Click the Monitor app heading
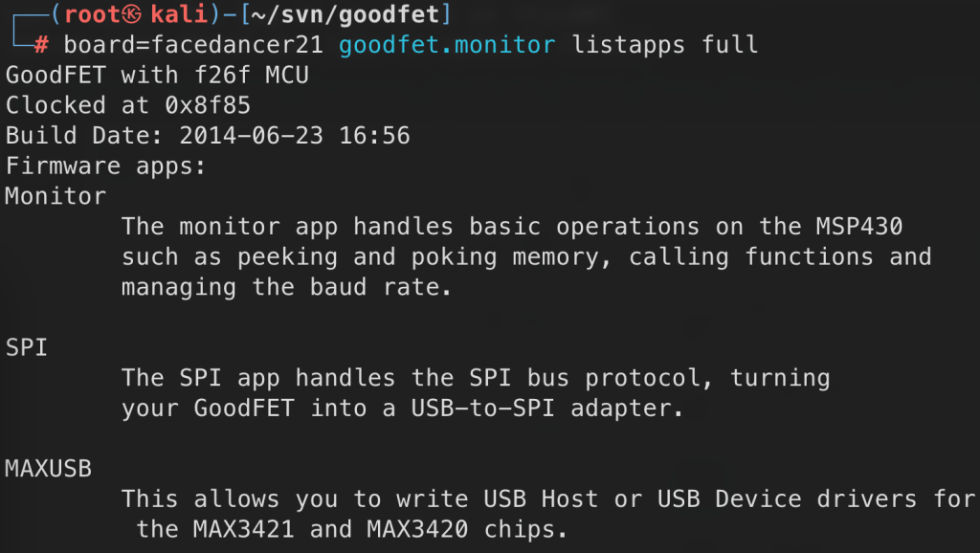This screenshot has width=980, height=553. [x=56, y=196]
